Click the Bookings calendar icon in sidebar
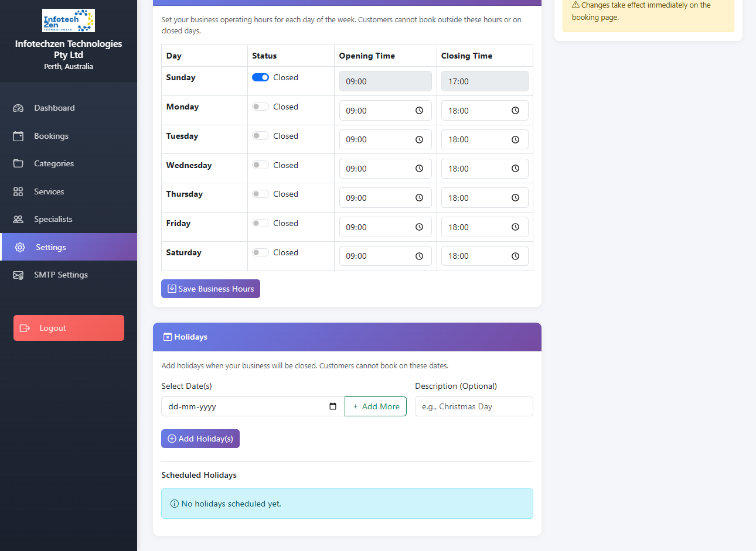The height and width of the screenshot is (551, 756). tap(18, 136)
